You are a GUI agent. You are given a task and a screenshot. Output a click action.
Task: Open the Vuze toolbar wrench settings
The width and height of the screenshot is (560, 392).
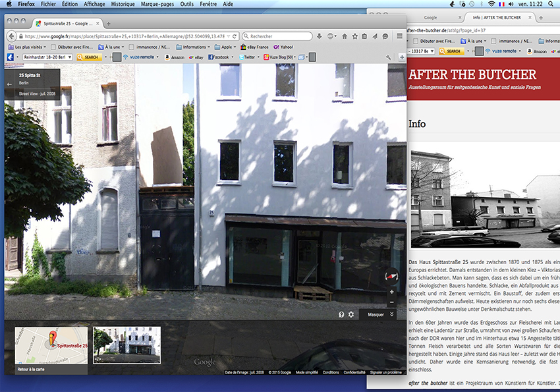click(388, 57)
